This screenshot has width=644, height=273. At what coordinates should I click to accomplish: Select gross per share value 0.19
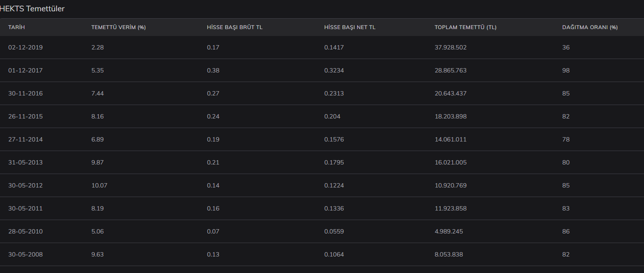tap(213, 139)
